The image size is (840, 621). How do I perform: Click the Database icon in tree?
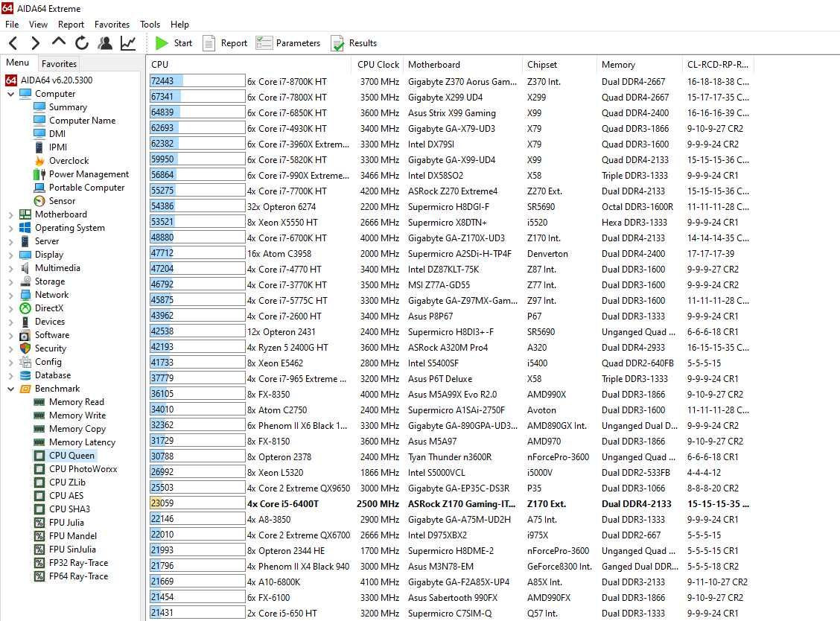click(25, 375)
